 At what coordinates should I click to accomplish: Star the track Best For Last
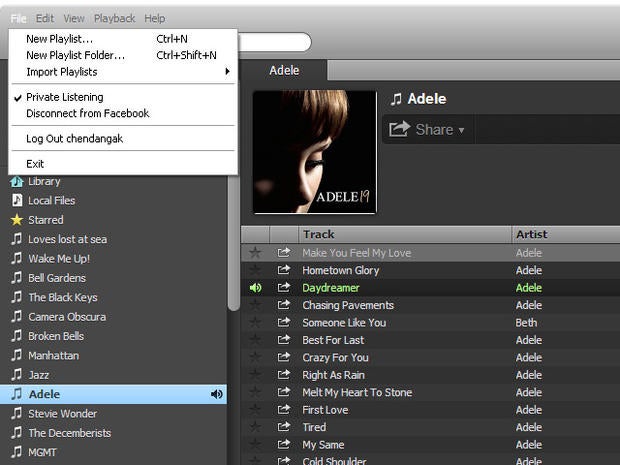255,340
